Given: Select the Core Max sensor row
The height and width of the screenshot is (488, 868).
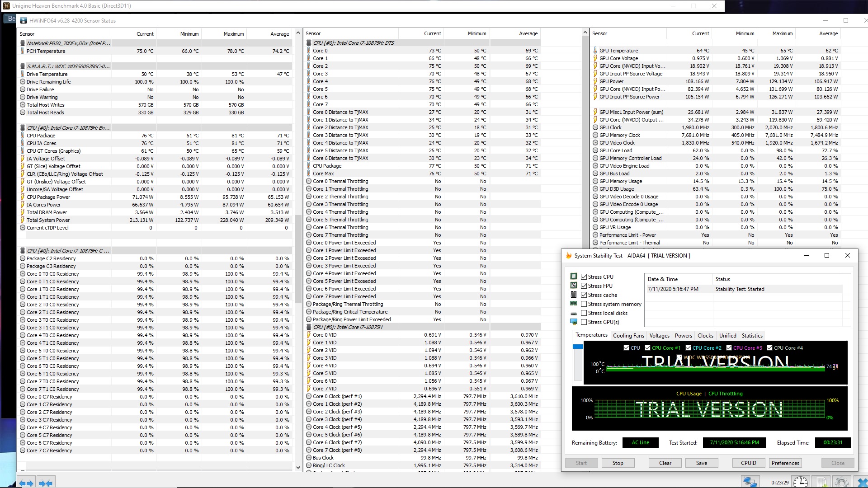Looking at the screenshot, I should pos(423,174).
